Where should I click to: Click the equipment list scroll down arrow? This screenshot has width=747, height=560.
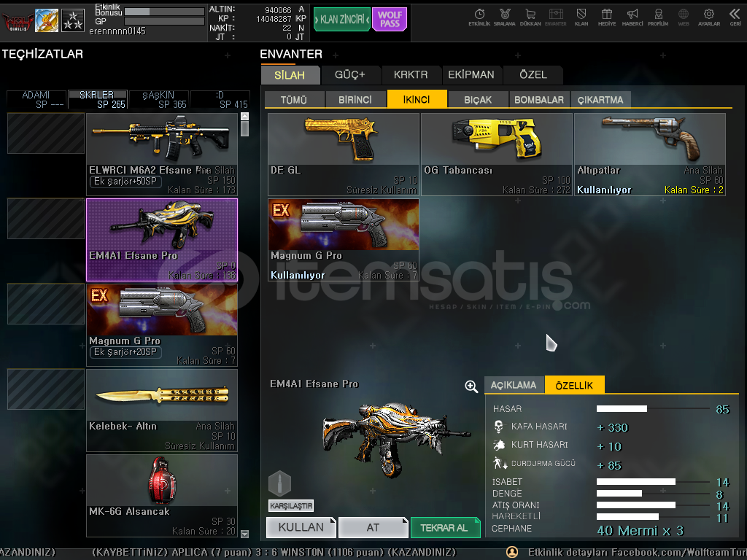[245, 534]
